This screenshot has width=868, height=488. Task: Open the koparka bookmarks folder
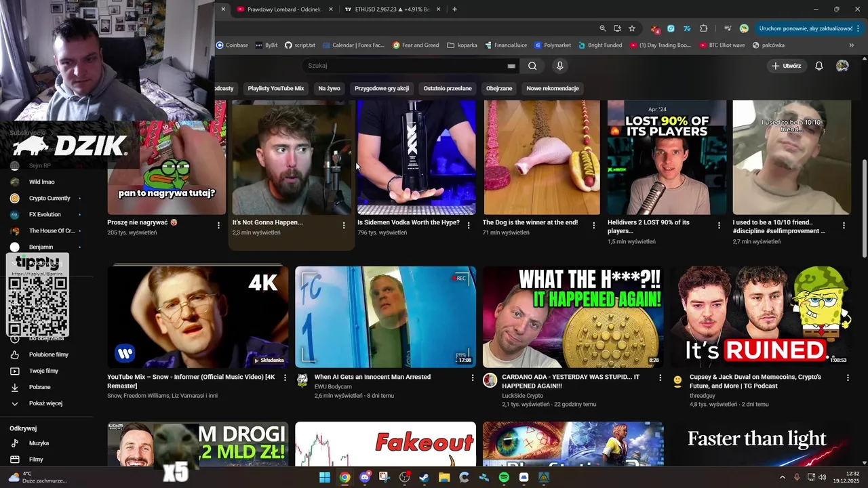pyautogui.click(x=462, y=45)
